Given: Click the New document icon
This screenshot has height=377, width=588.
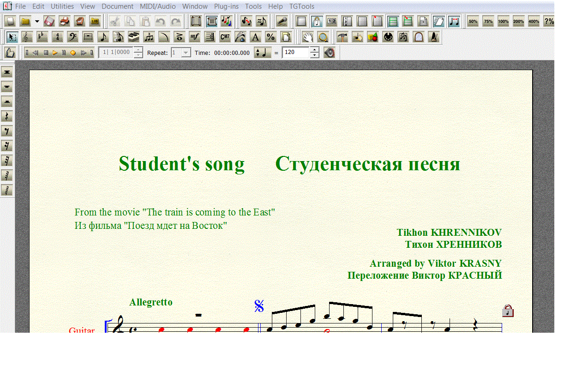Looking at the screenshot, I should point(10,21).
